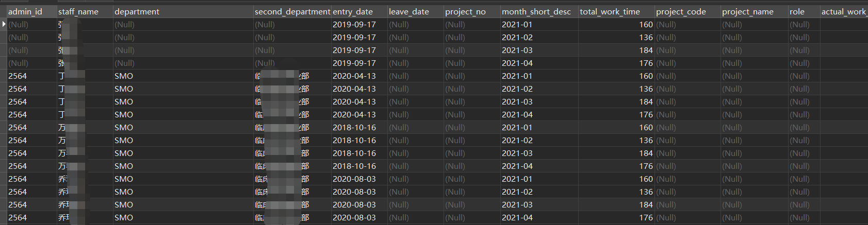Screen dimensions: 868x225
Task: Click the leave_date column header
Action: (415, 11)
